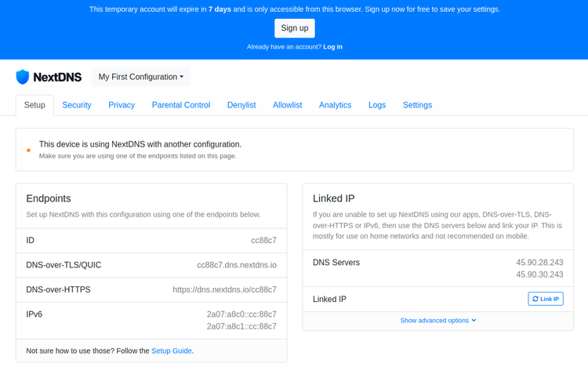The image size is (588, 367).
Task: Click the DNS Servers label
Action: tap(336, 263)
